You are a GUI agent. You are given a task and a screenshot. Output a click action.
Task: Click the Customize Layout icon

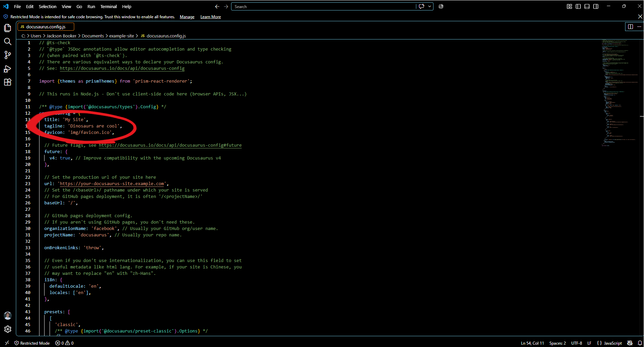569,6
